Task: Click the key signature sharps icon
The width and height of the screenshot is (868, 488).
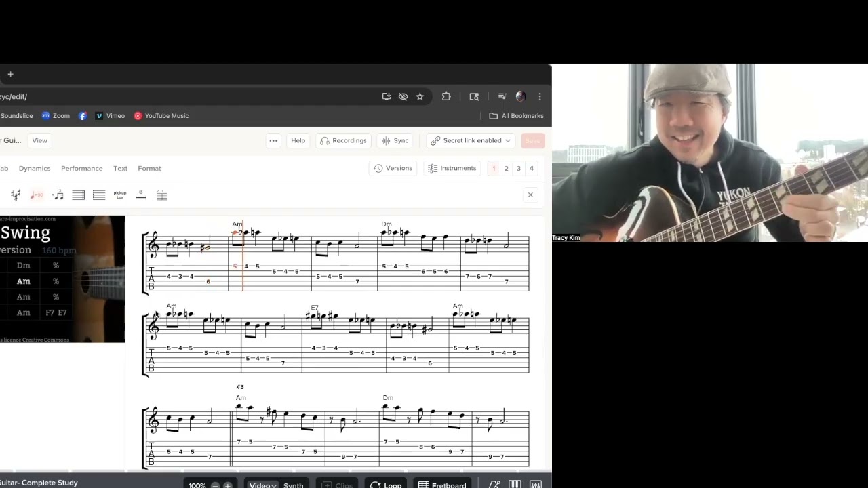Action: pyautogui.click(x=16, y=195)
